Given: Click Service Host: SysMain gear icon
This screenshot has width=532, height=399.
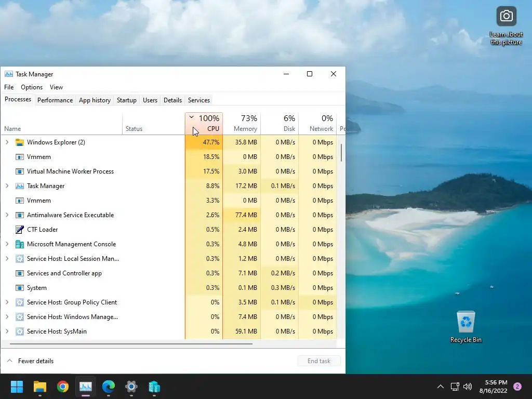Looking at the screenshot, I should tap(20, 331).
